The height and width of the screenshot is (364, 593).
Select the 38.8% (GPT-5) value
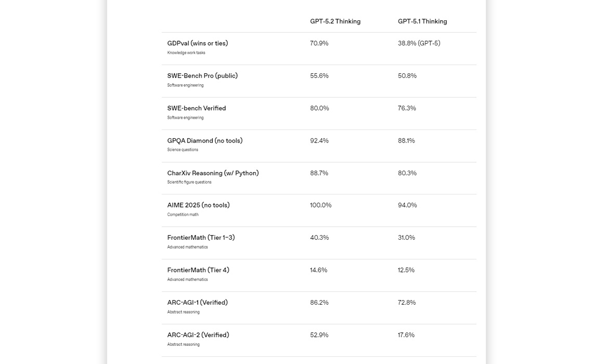(x=419, y=44)
